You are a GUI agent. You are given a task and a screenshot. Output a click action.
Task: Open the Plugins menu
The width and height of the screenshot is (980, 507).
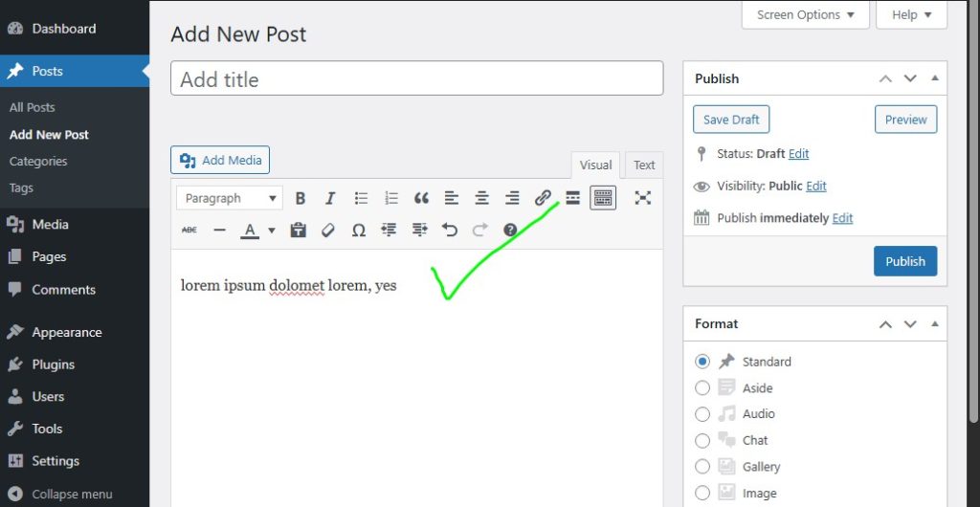(75, 364)
